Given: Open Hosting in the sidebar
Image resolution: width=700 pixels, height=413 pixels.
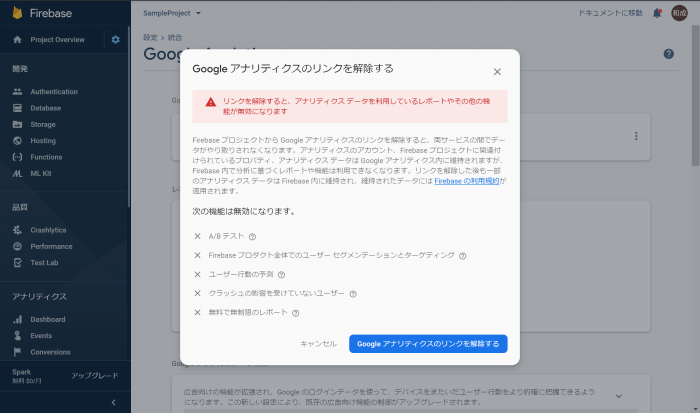Looking at the screenshot, I should (x=43, y=141).
